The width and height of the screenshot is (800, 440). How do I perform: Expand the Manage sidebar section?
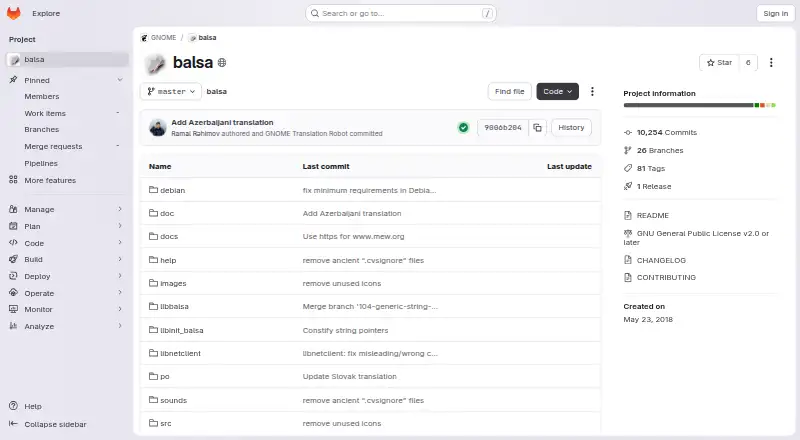pos(66,209)
